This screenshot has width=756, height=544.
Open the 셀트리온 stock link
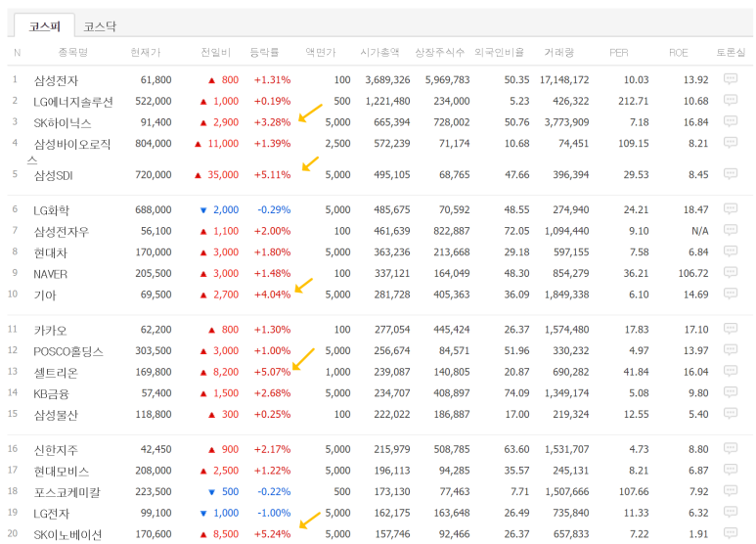[56, 373]
